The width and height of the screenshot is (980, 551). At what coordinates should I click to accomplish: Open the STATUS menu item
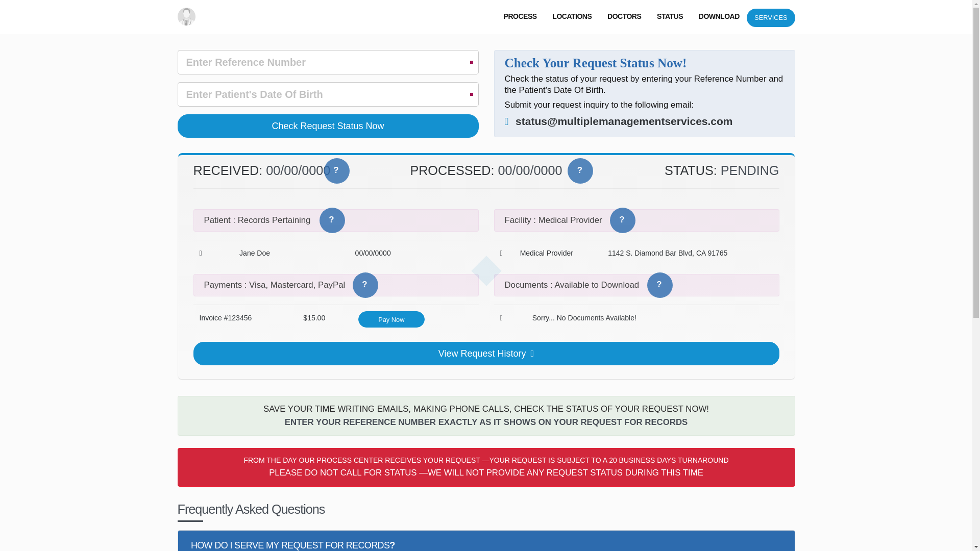[x=670, y=16]
